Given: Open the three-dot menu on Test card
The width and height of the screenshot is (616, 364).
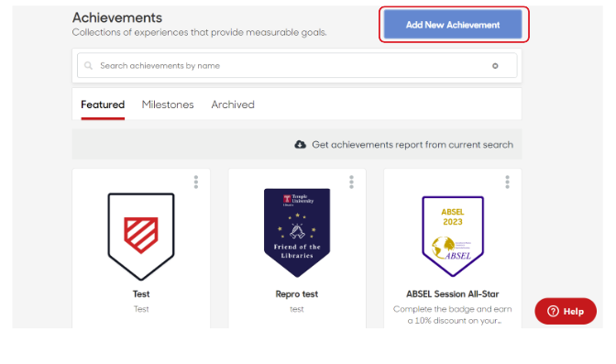Looking at the screenshot, I should pyautogui.click(x=196, y=182).
